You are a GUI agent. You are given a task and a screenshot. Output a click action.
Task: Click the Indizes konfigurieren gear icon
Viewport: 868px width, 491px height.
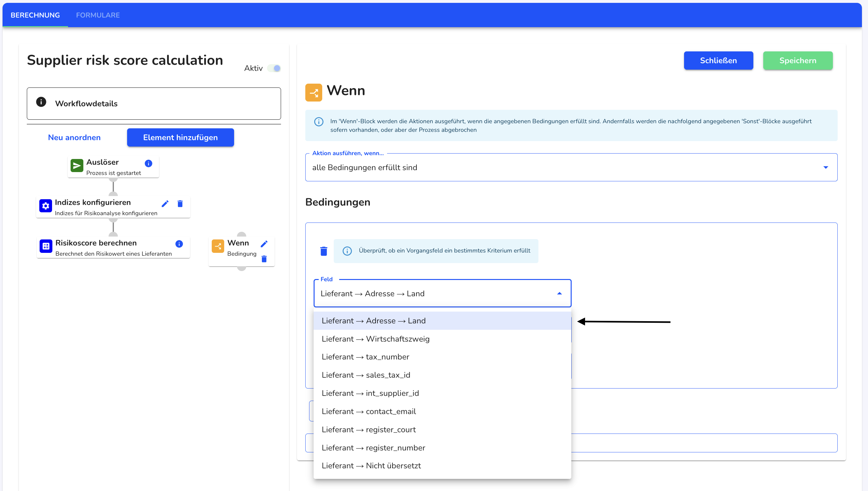[46, 206]
